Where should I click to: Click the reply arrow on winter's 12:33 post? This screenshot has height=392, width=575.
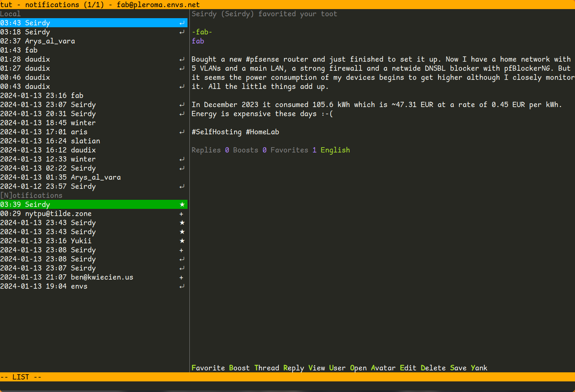click(182, 159)
